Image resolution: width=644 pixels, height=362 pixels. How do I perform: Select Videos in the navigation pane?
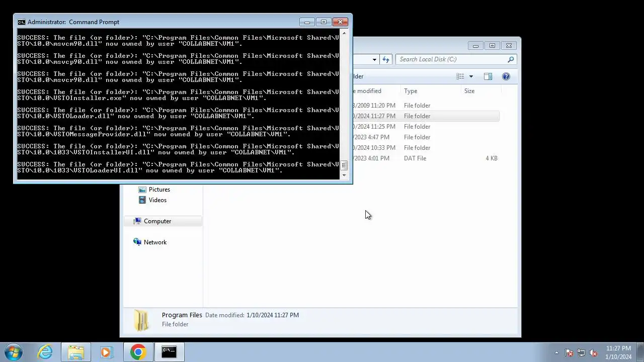click(x=157, y=200)
